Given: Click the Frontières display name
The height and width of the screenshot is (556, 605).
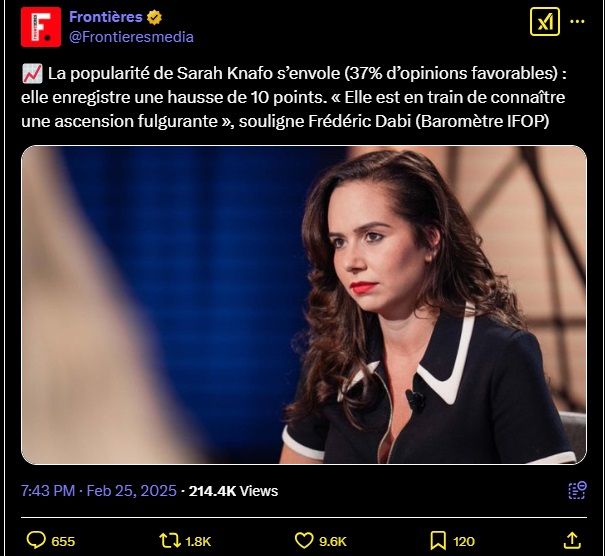Looking at the screenshot, I should tap(106, 17).
